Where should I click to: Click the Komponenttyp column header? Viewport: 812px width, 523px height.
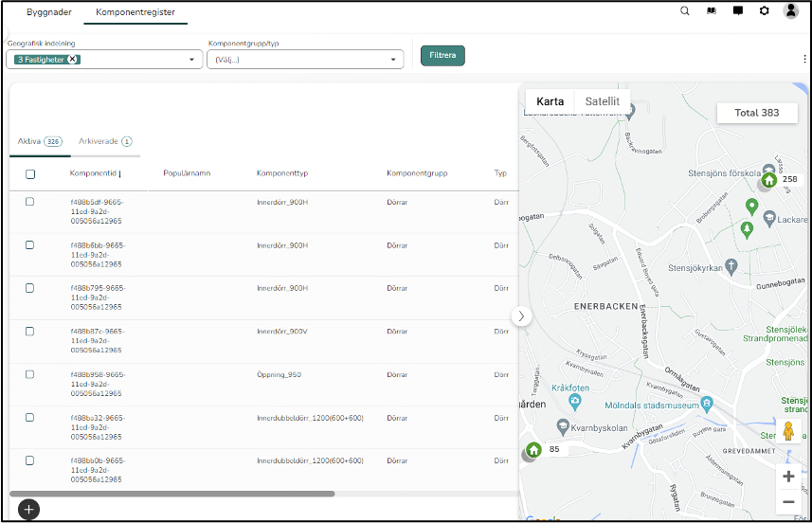pyautogui.click(x=282, y=173)
